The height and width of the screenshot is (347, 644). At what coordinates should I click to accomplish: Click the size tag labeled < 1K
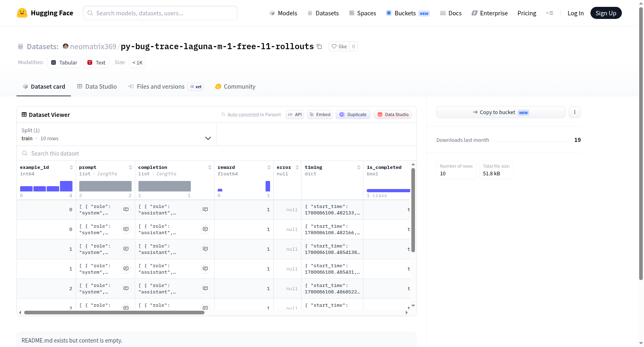pyautogui.click(x=137, y=62)
